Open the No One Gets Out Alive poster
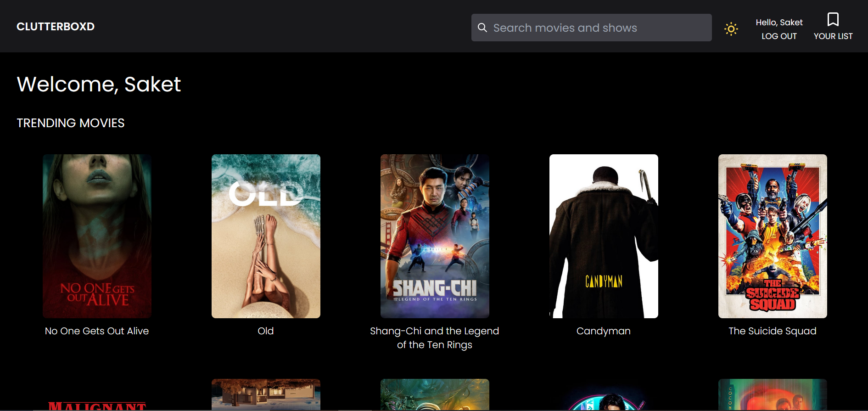 click(x=97, y=236)
